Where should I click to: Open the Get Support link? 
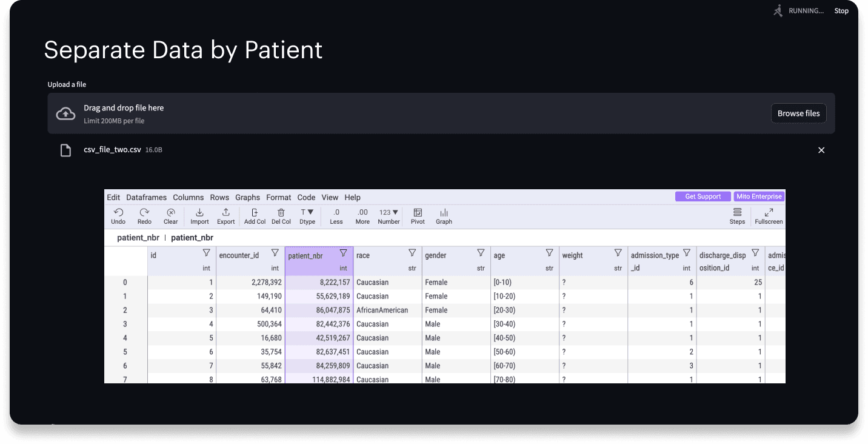pyautogui.click(x=703, y=196)
